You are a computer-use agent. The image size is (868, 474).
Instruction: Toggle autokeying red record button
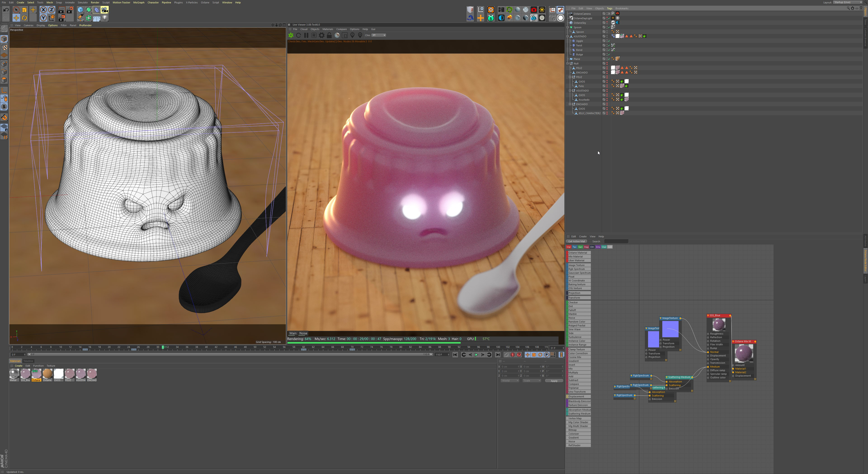[512, 355]
